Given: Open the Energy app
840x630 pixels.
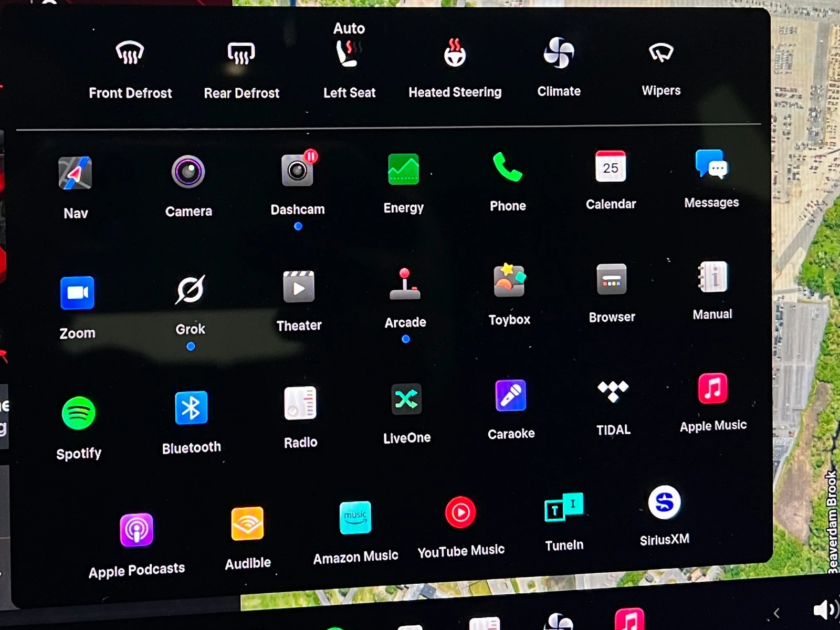Looking at the screenshot, I should (403, 170).
